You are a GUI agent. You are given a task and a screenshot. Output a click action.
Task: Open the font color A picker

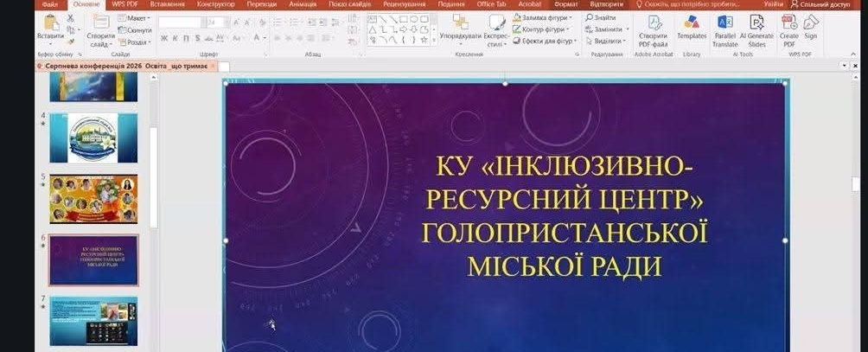(257, 38)
